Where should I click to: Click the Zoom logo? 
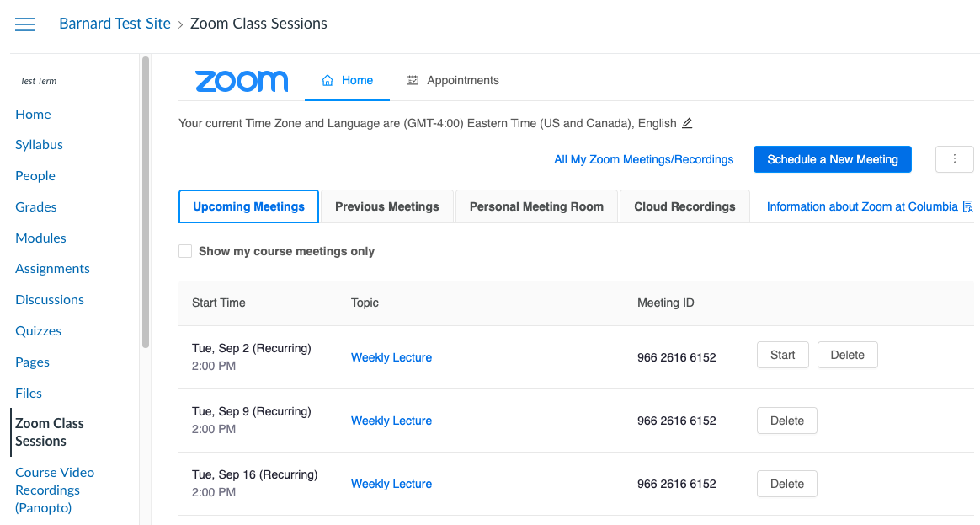[x=242, y=82]
